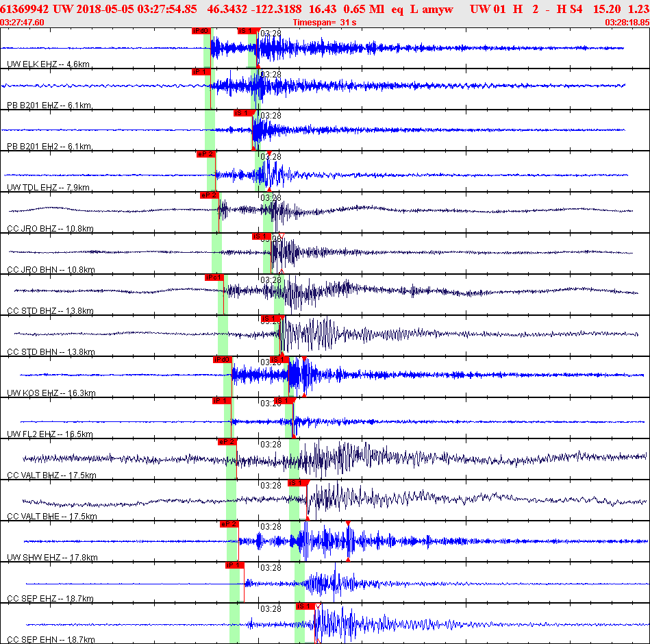Select the iS 1 flag on CC SEP EHN
The height and width of the screenshot is (644, 650).
point(305,606)
